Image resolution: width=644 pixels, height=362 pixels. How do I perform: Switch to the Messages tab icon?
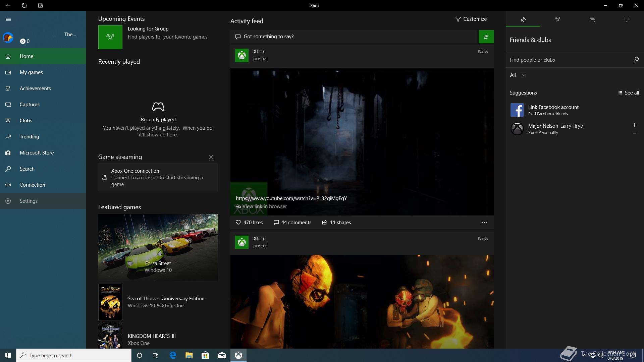(592, 19)
